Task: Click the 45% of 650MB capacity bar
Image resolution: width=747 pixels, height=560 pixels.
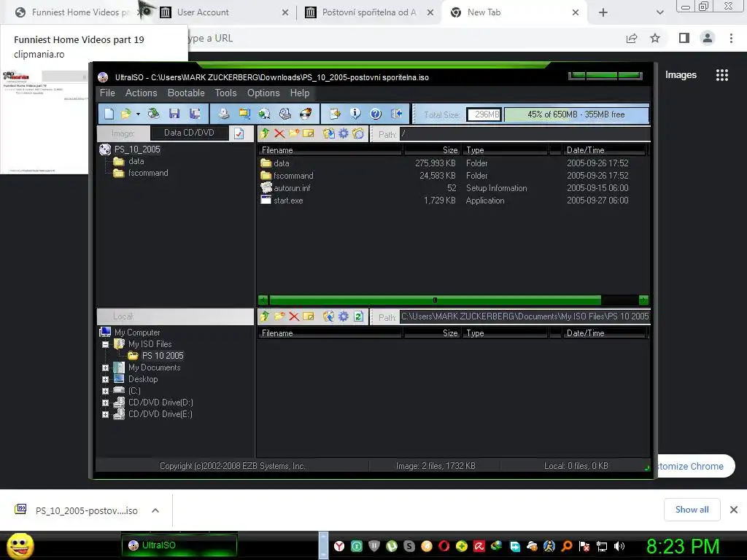Action: point(576,114)
